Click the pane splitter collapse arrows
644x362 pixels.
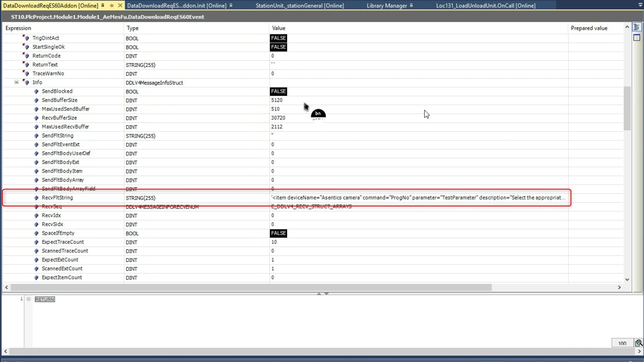pos(322,293)
